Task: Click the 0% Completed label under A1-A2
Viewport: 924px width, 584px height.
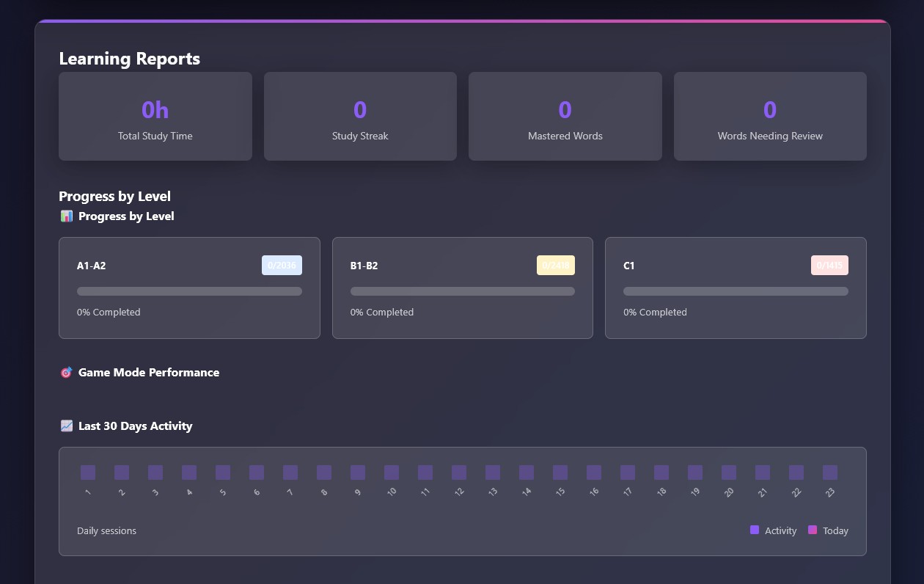Action: click(109, 312)
